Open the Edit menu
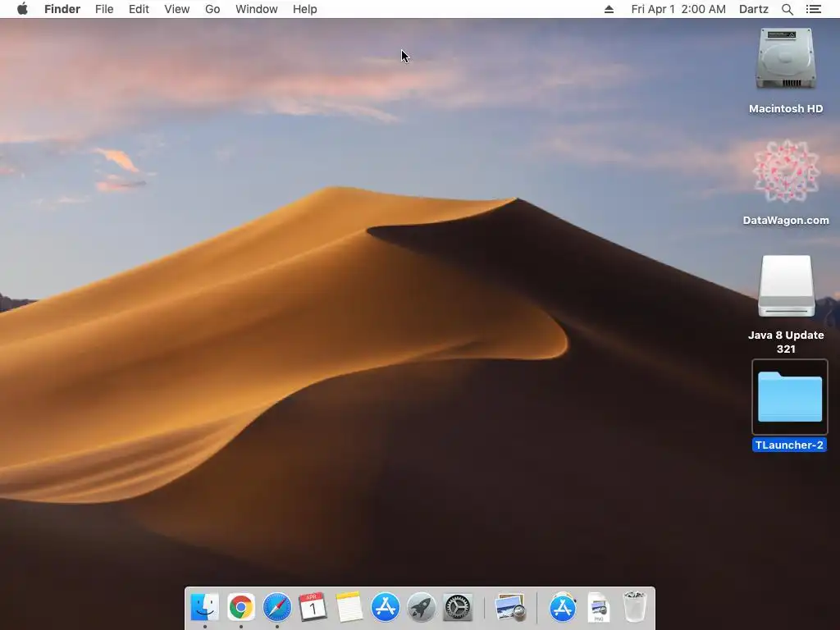The height and width of the screenshot is (630, 840). click(139, 9)
